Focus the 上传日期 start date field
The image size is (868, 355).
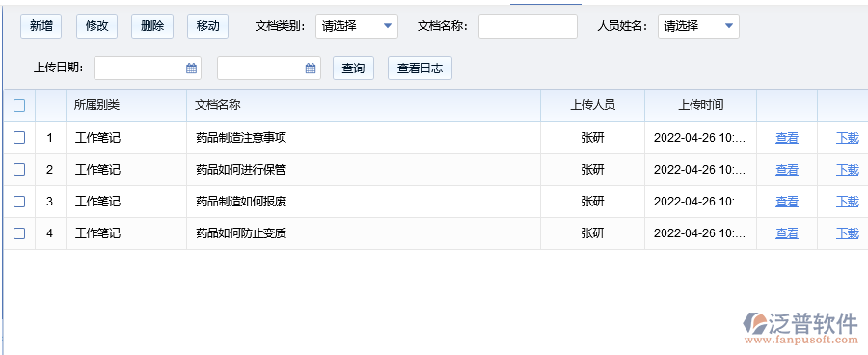[148, 68]
